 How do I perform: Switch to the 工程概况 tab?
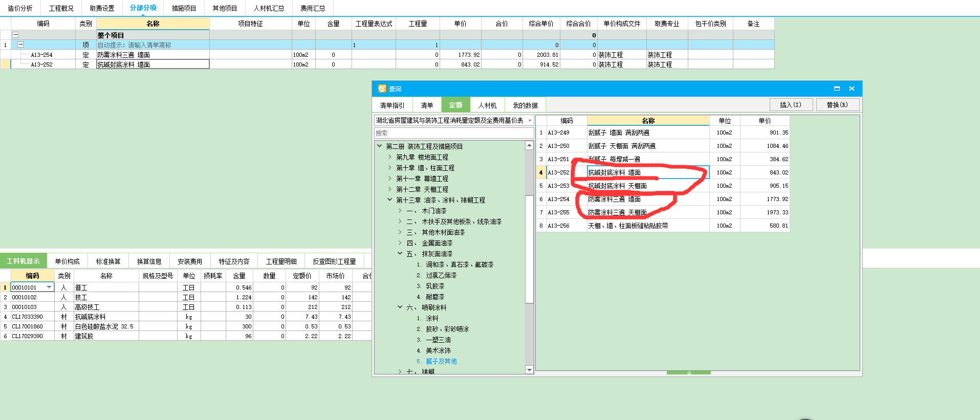pyautogui.click(x=61, y=8)
